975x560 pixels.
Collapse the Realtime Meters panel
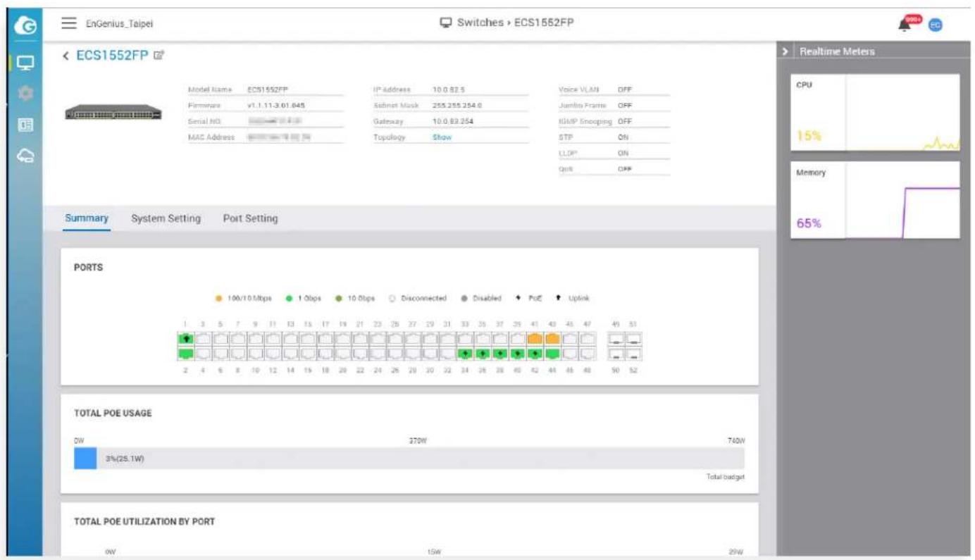pyautogui.click(x=785, y=51)
